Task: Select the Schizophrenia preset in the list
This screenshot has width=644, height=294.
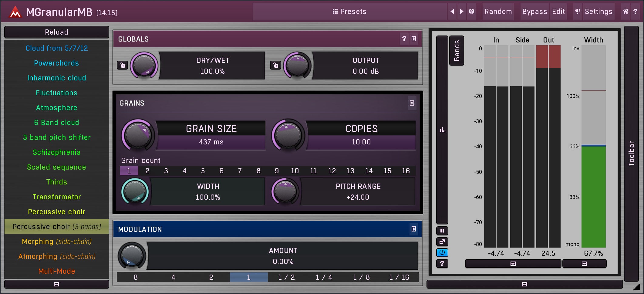Action: tap(57, 152)
